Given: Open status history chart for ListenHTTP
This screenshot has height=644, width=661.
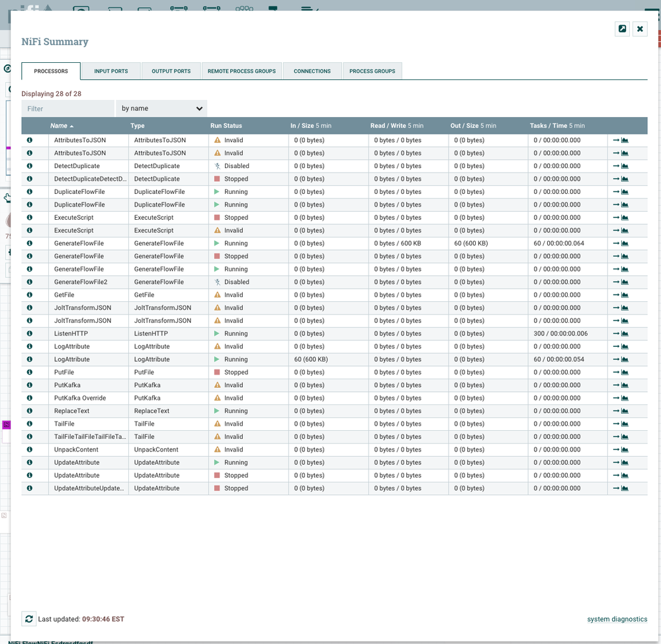Looking at the screenshot, I should 625,334.
